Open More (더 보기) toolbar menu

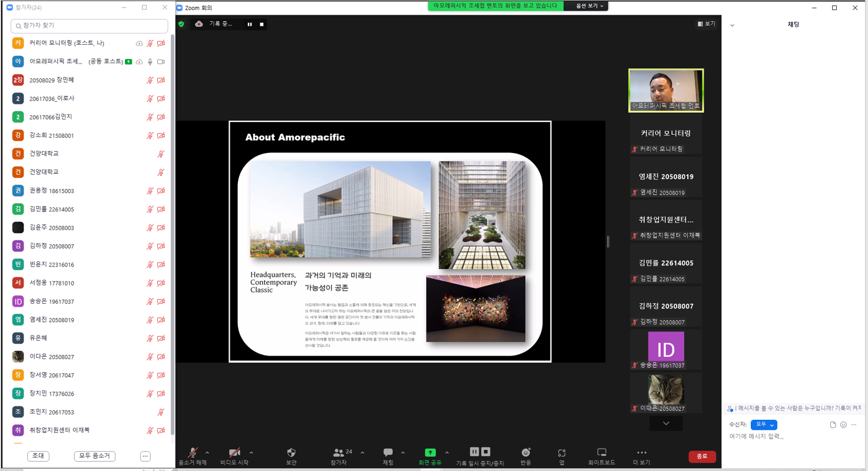click(641, 453)
